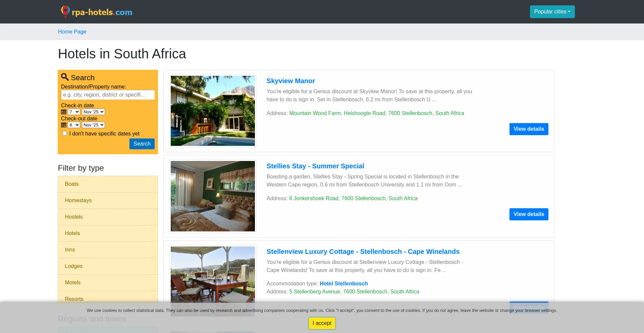Click the check-in calendar icon

tap(64, 112)
